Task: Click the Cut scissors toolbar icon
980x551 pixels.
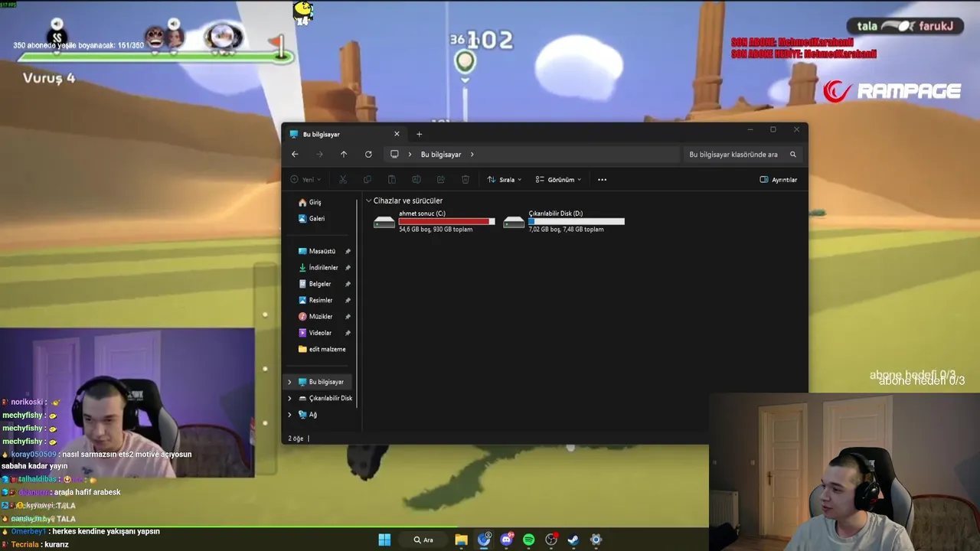Action: [343, 180]
